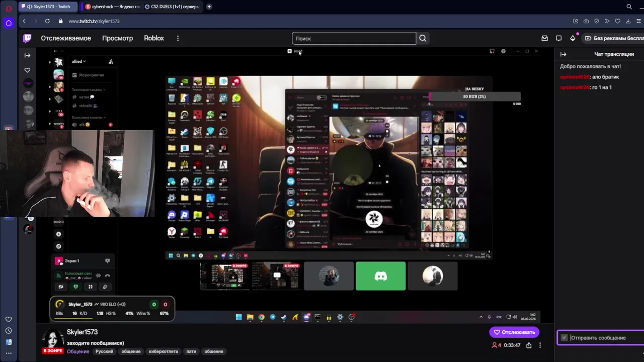Click the browser address bar URL
This screenshot has width=644, height=362.
click(94, 21)
